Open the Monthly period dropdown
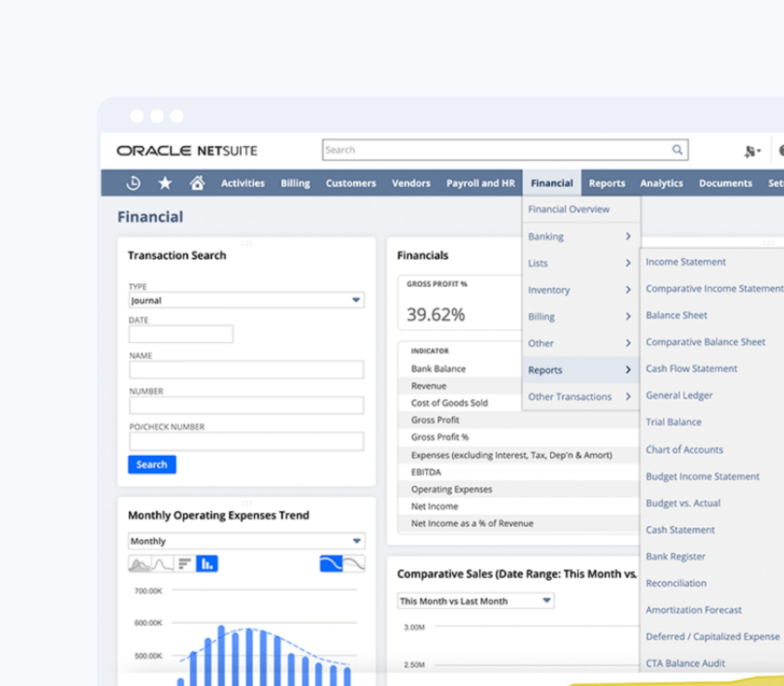 point(246,541)
